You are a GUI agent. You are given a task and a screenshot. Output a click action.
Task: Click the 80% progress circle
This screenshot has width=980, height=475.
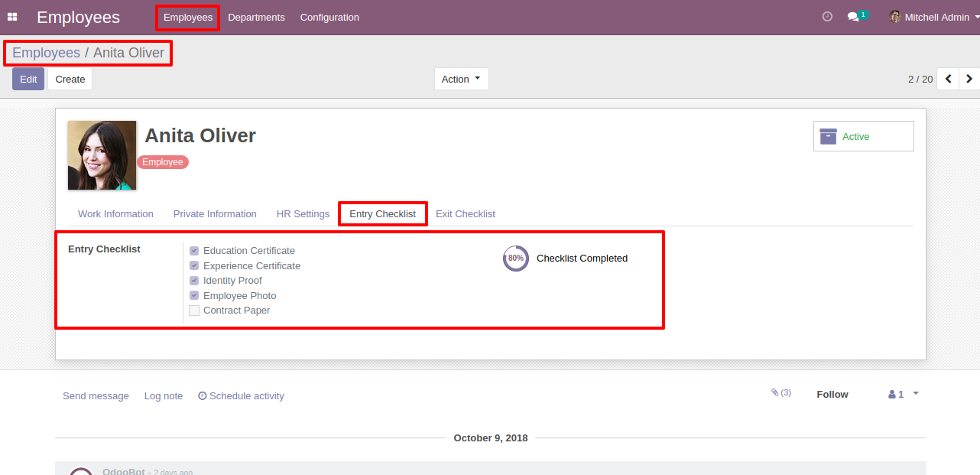[516, 259]
